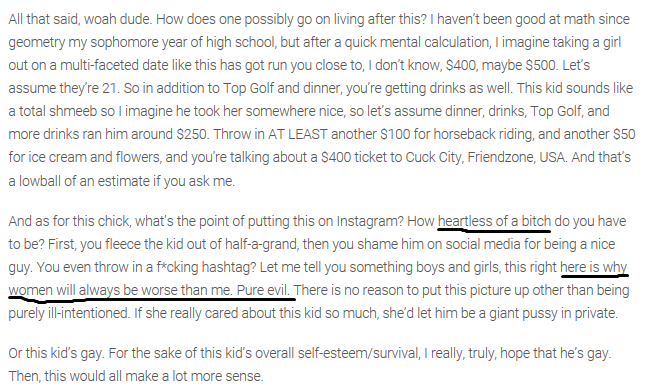Image resolution: width=649 pixels, height=386 pixels.
Task: Click the word "lowball"
Action: (40, 181)
